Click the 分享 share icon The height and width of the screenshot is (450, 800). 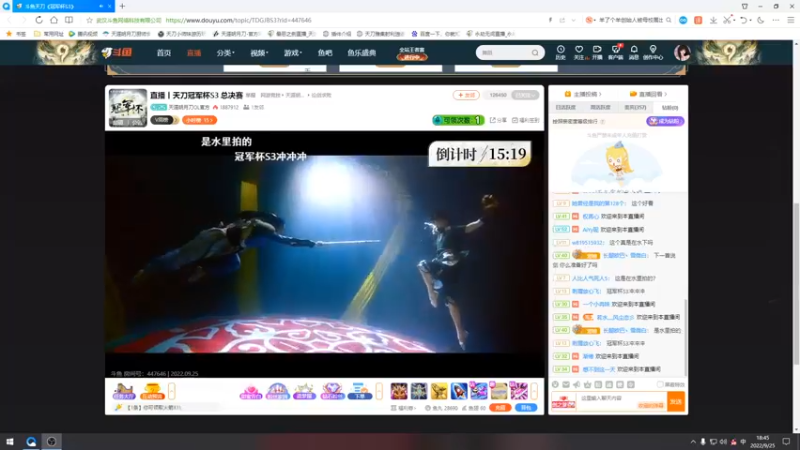(x=498, y=120)
